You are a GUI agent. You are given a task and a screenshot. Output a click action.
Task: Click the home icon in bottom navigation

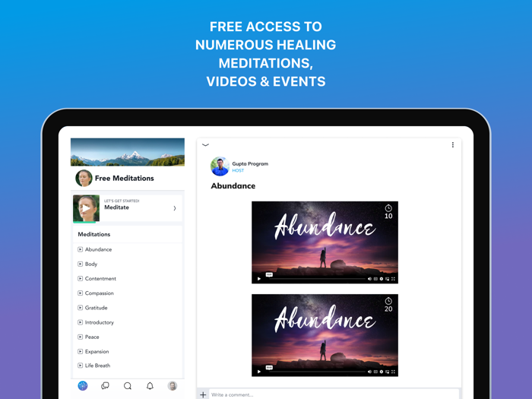pos(83,386)
